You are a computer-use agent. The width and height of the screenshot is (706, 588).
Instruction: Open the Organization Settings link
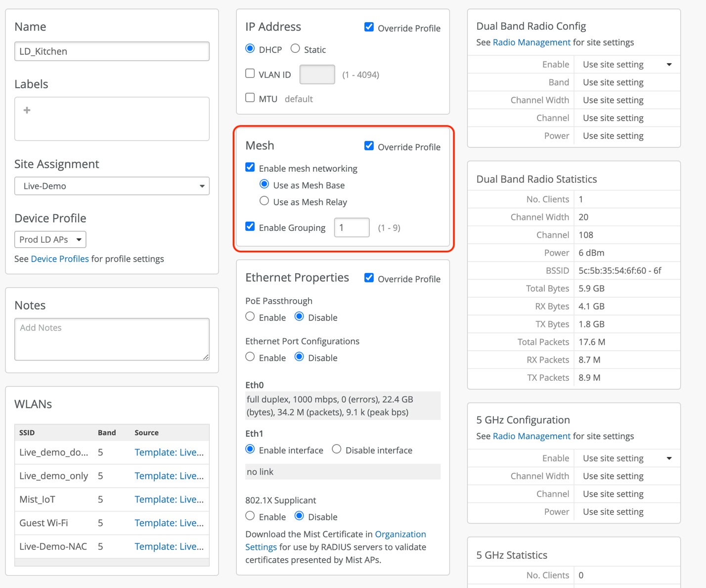[400, 534]
